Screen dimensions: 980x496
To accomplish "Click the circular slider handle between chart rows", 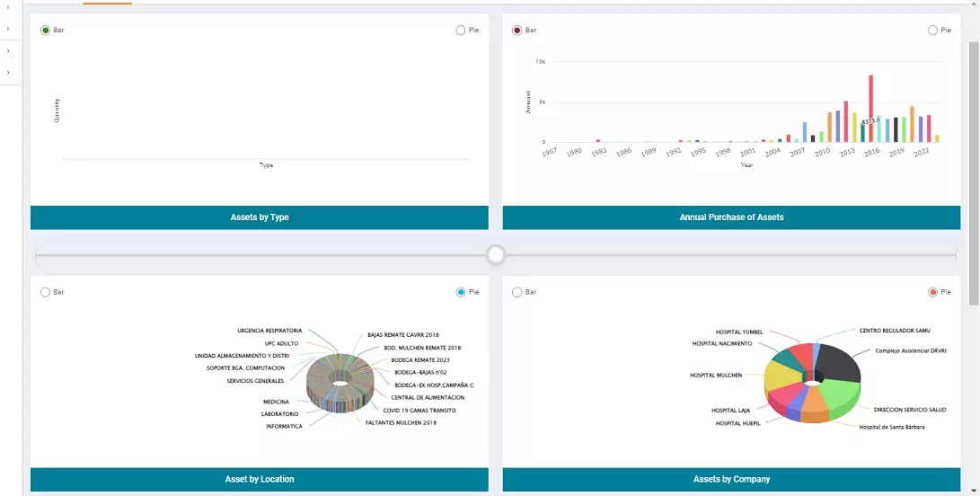I will (x=496, y=256).
